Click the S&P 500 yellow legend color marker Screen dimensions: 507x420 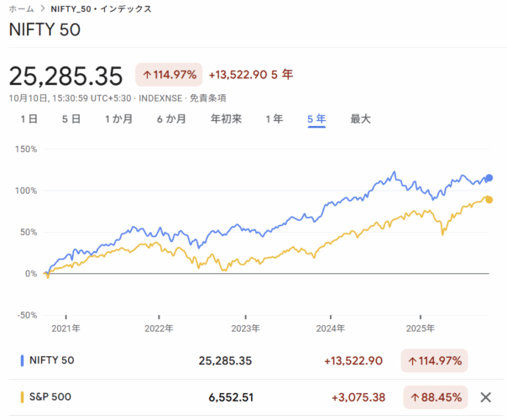(22, 397)
